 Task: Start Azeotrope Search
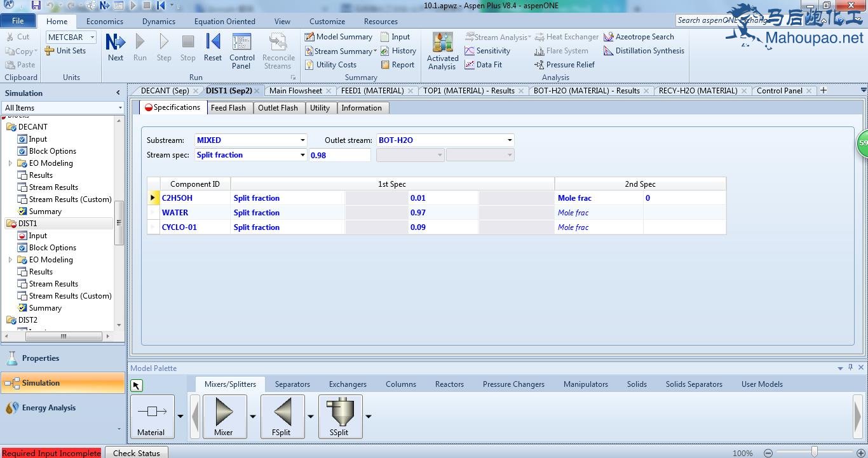[x=639, y=37]
